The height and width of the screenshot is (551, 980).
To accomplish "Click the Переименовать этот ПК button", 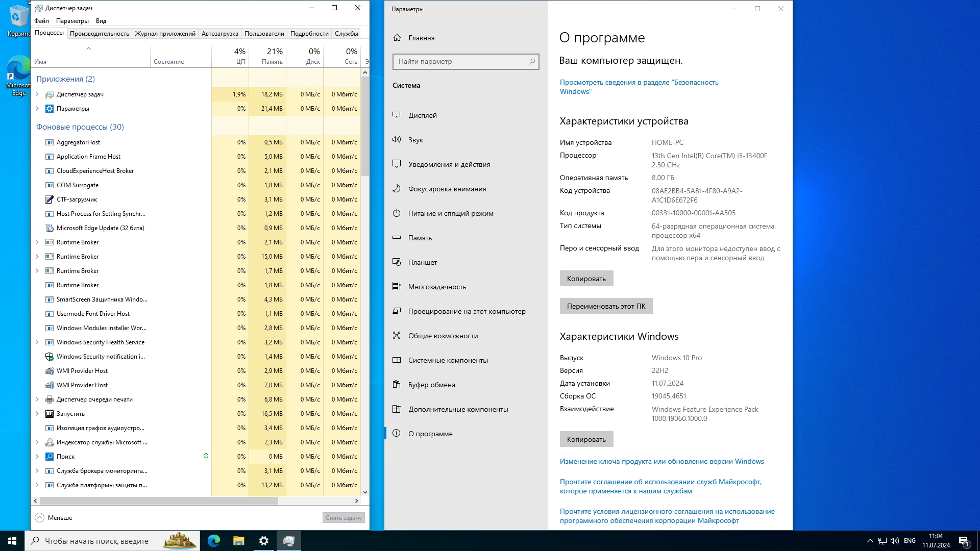I will 606,306.
